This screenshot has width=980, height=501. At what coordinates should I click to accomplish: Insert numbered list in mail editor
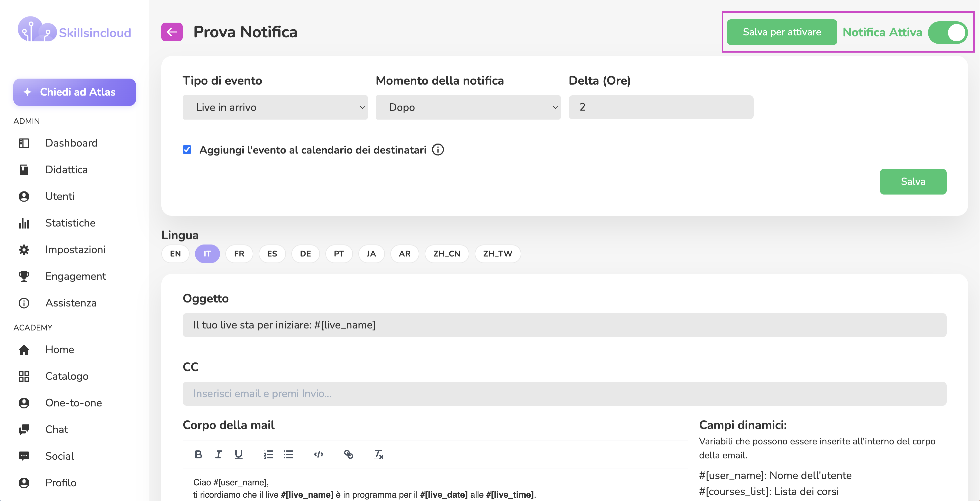(x=268, y=454)
